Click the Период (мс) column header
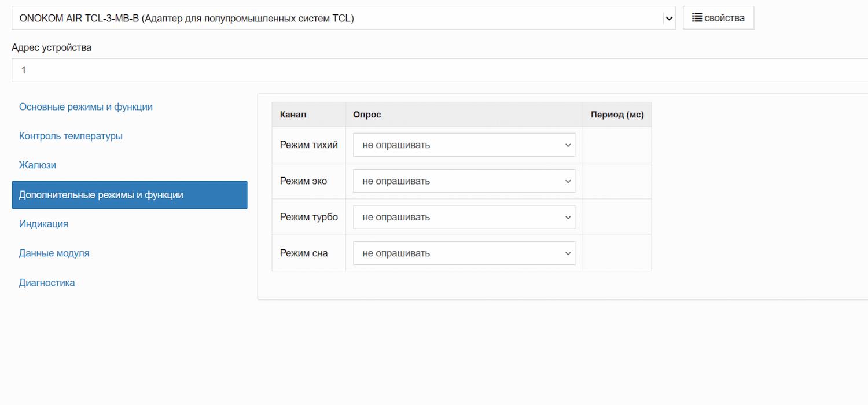The width and height of the screenshot is (868, 405). point(617,115)
